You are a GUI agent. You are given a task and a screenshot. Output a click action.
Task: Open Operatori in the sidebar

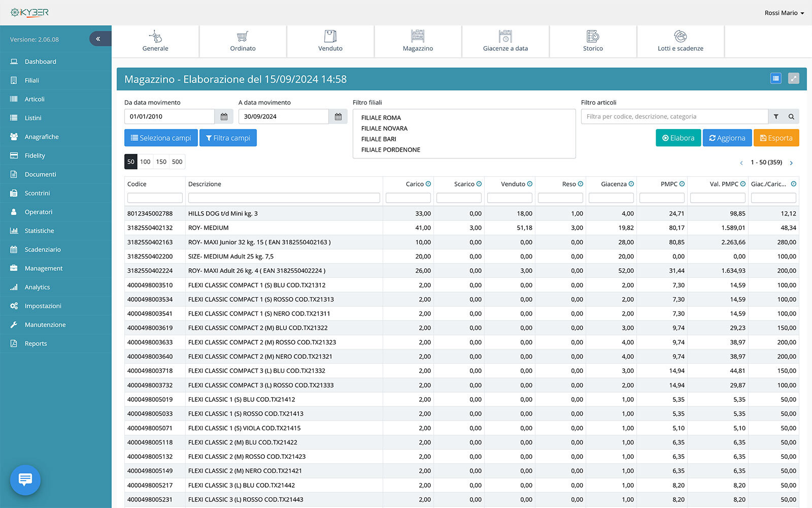56,212
